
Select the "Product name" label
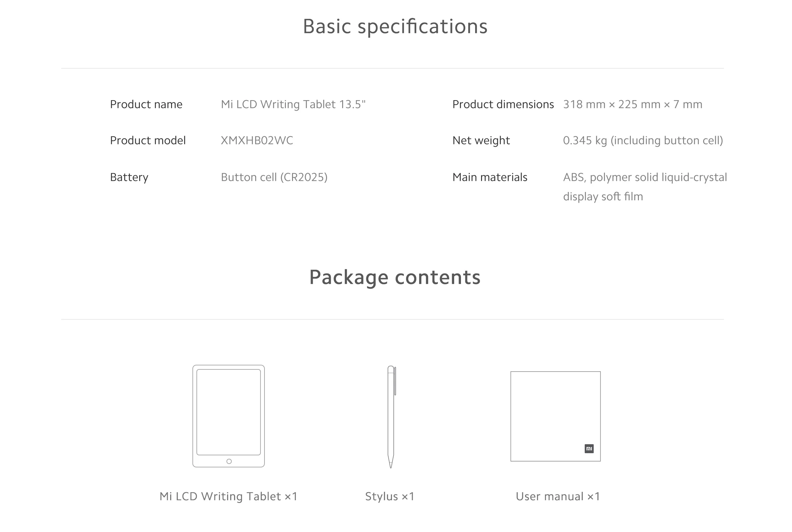pyautogui.click(x=146, y=104)
